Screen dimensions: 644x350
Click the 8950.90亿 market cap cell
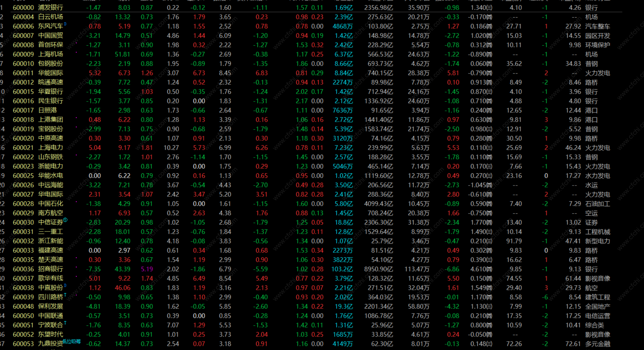378,269
